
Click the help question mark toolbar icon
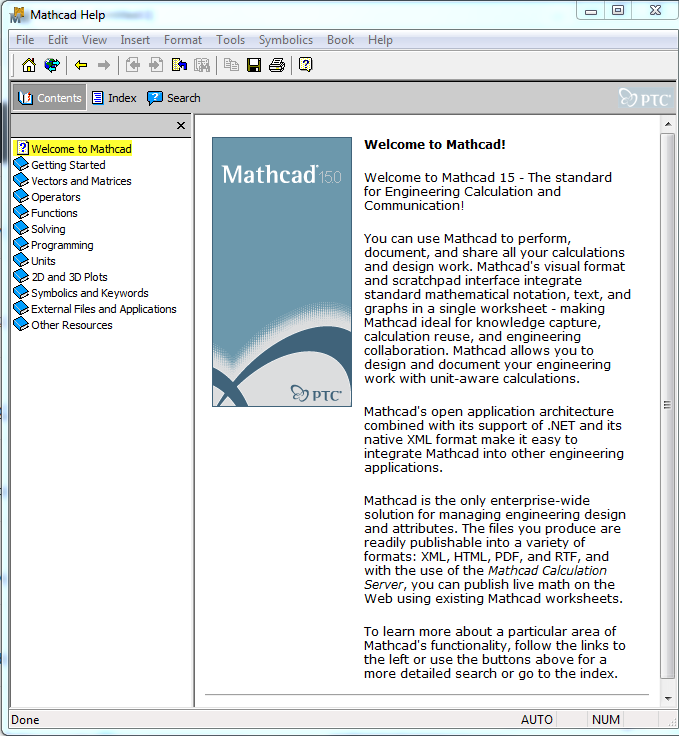(306, 65)
